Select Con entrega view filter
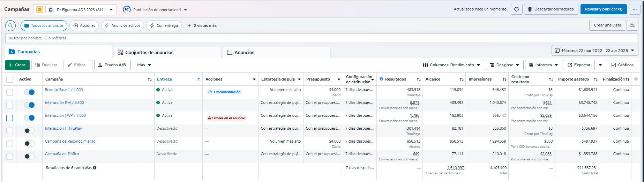Screen dimensions: 644x182 164,25
